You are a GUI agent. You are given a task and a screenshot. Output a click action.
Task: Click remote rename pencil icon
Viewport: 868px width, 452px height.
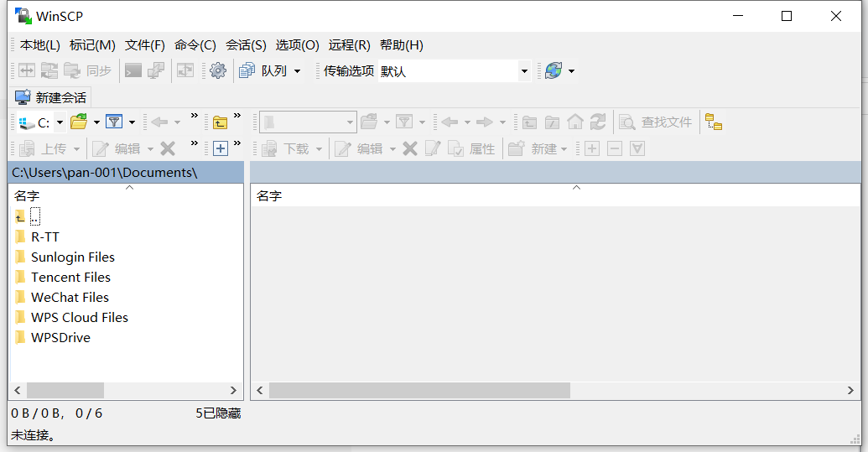[x=433, y=148]
